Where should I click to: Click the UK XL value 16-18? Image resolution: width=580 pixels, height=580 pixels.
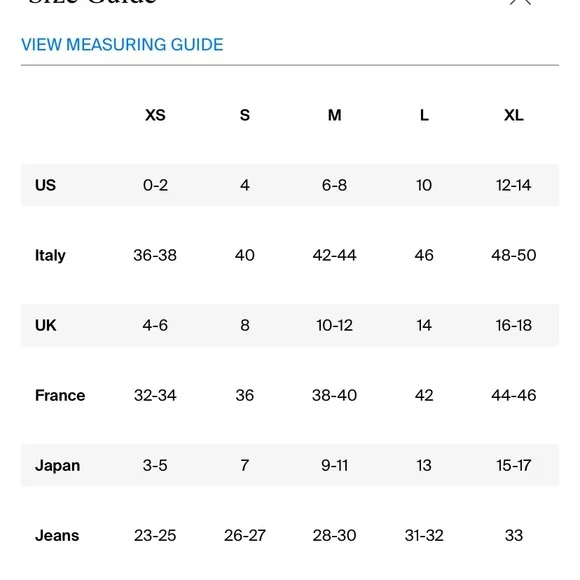[514, 325]
